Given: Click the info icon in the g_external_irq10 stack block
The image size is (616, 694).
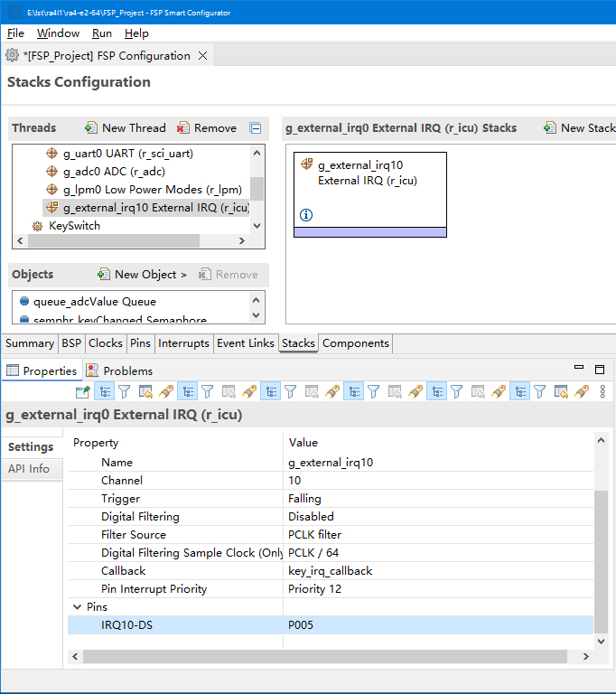Looking at the screenshot, I should [306, 215].
